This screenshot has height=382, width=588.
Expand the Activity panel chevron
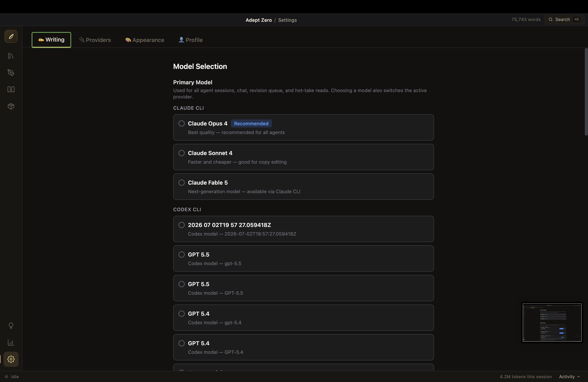point(579,377)
